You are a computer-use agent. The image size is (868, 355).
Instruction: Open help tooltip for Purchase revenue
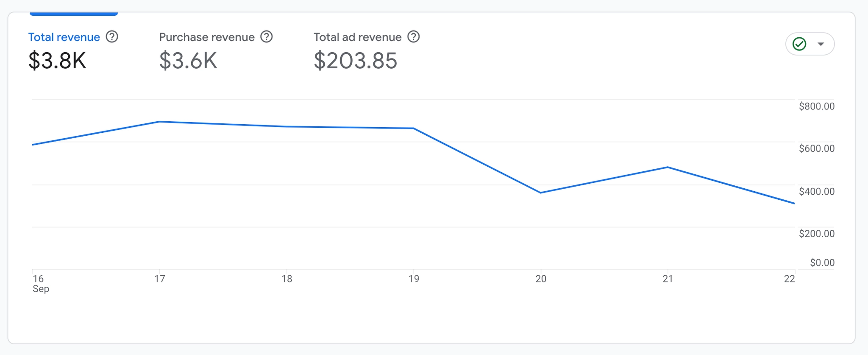tap(267, 37)
